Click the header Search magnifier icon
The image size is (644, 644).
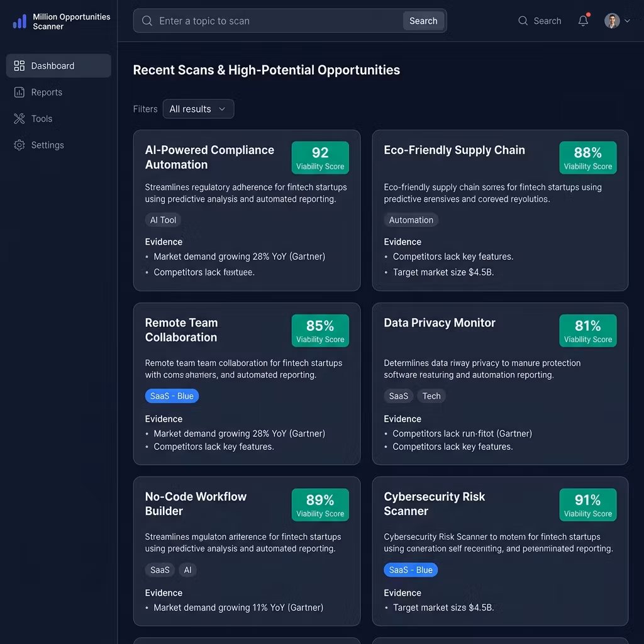[523, 21]
